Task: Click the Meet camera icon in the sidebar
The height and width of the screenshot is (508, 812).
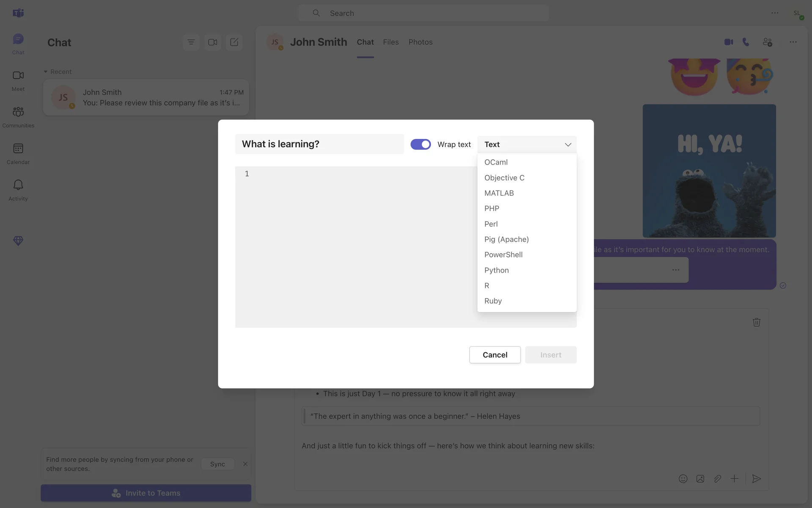Action: pos(18,76)
